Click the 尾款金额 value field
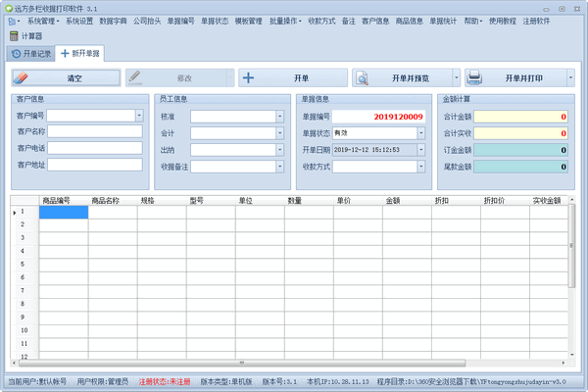588x392 pixels. [521, 167]
